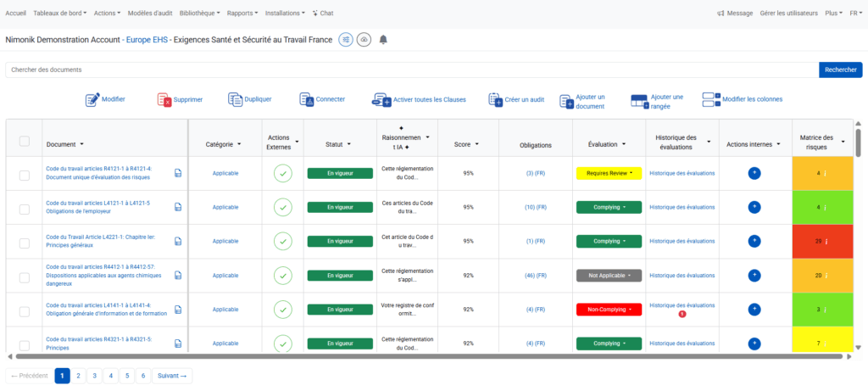Click the cloud download icon

364,40
